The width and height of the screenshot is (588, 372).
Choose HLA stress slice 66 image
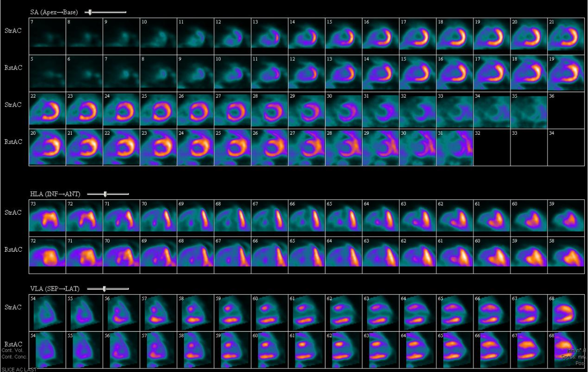coord(307,218)
